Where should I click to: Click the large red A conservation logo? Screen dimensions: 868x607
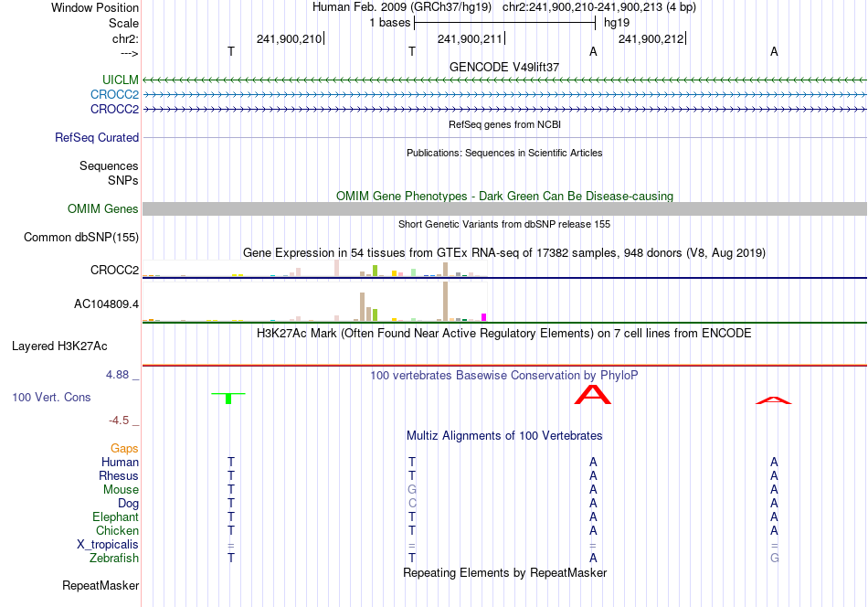click(x=593, y=395)
